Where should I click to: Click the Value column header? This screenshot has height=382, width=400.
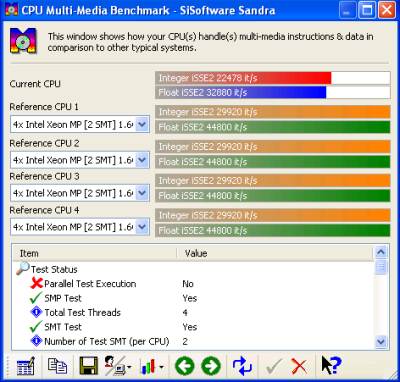pyautogui.click(x=275, y=253)
